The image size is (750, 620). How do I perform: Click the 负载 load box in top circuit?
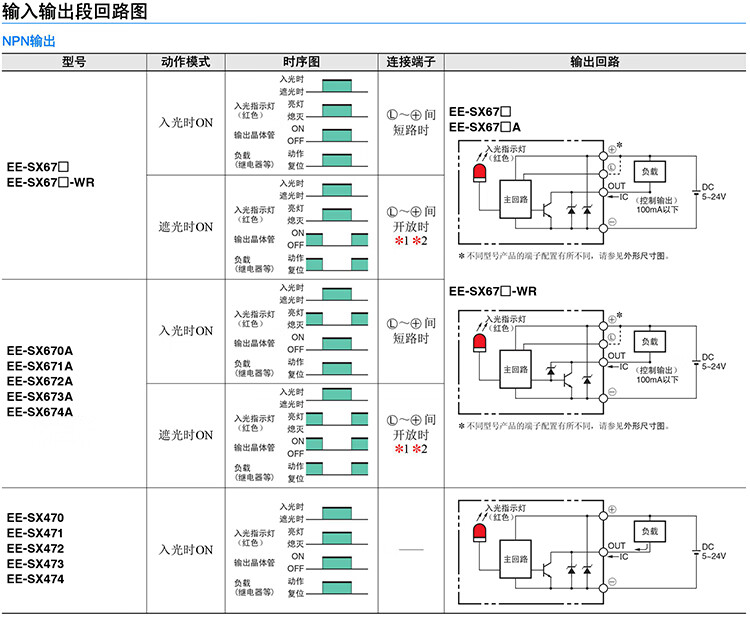coord(650,171)
